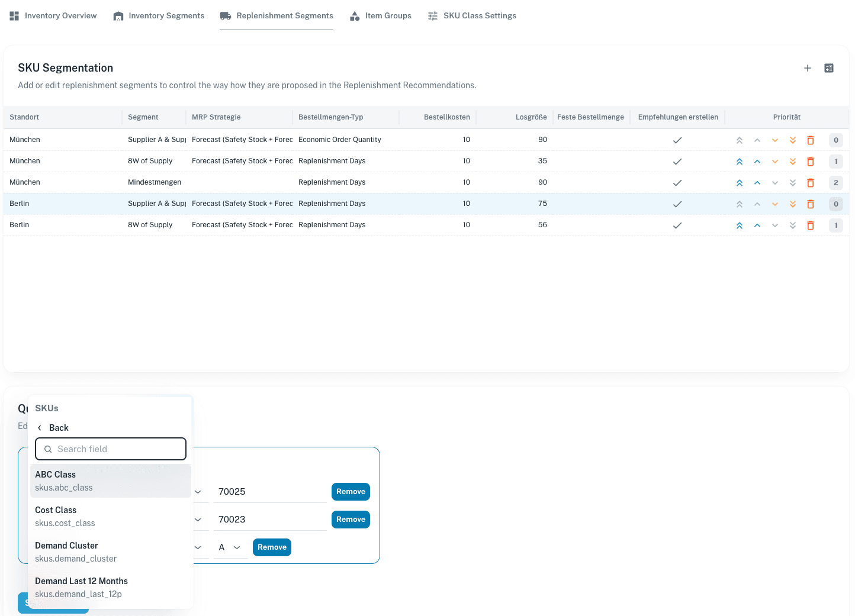Sort by Feste Bestellmenge column header
855x616 pixels.
pyautogui.click(x=590, y=117)
